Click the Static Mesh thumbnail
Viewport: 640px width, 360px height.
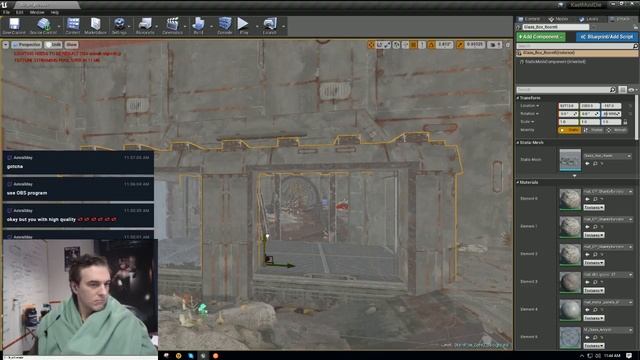(x=570, y=160)
